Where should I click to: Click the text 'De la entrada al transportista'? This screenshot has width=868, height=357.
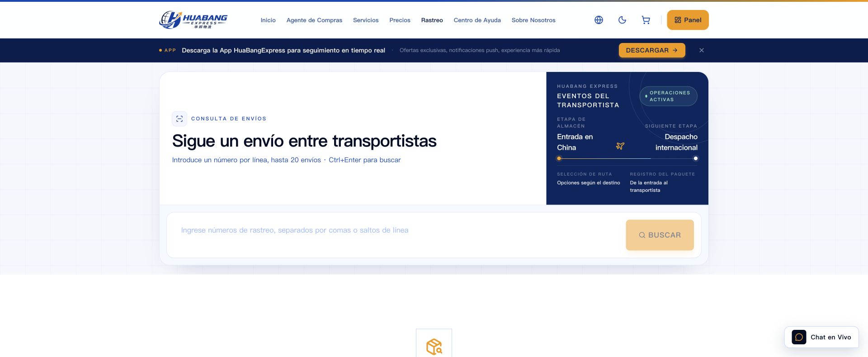[x=649, y=186]
